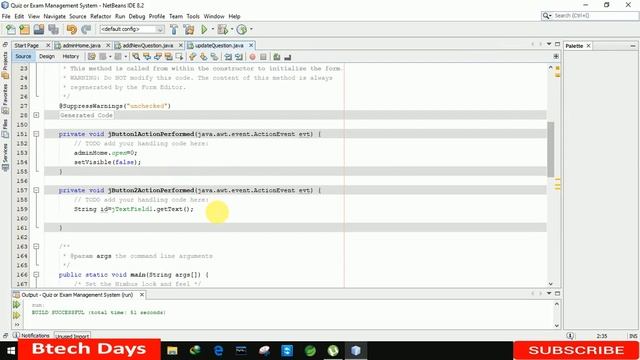Start macro recording with red circle icon
640x360 pixels.
point(253,57)
